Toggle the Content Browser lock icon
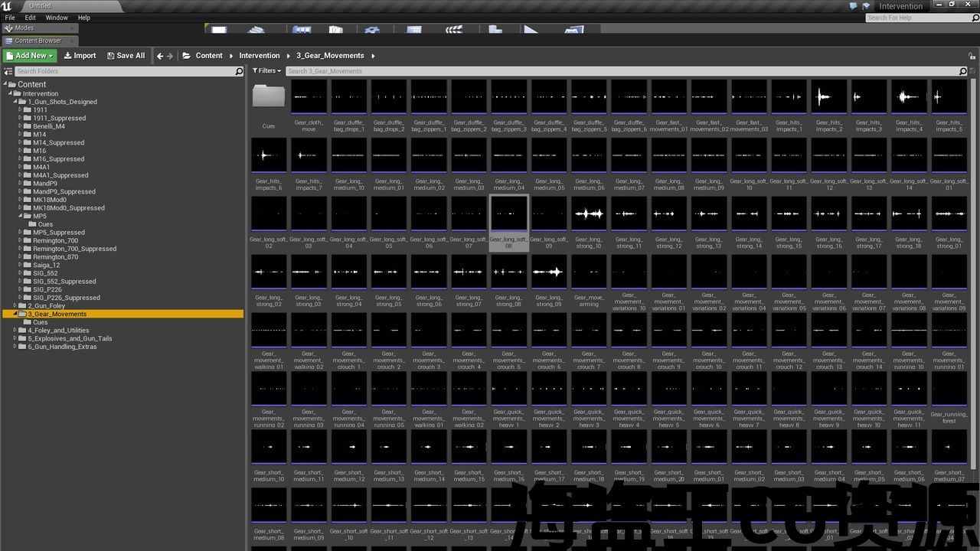This screenshot has width=980, height=551. point(973,55)
